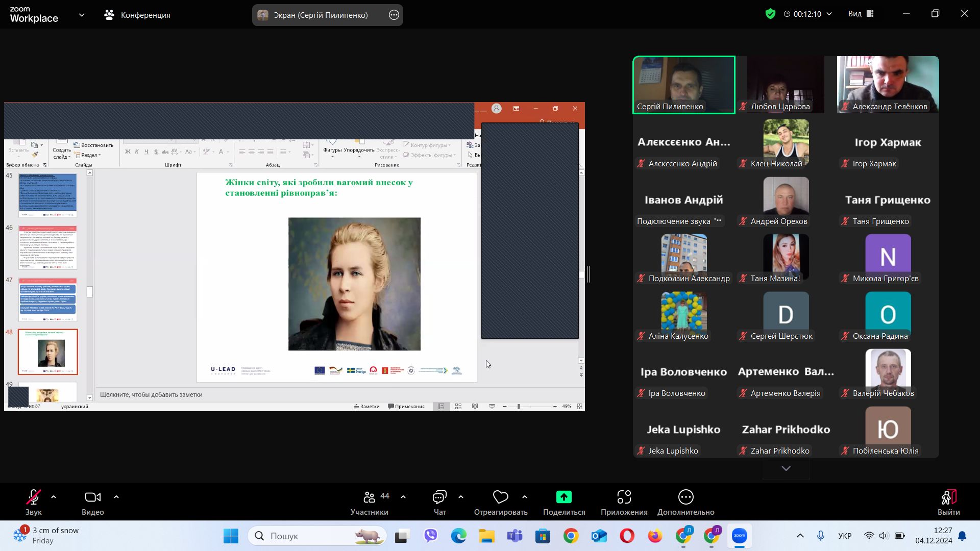
Task: Click the green Поделиться share screen button
Action: click(563, 497)
